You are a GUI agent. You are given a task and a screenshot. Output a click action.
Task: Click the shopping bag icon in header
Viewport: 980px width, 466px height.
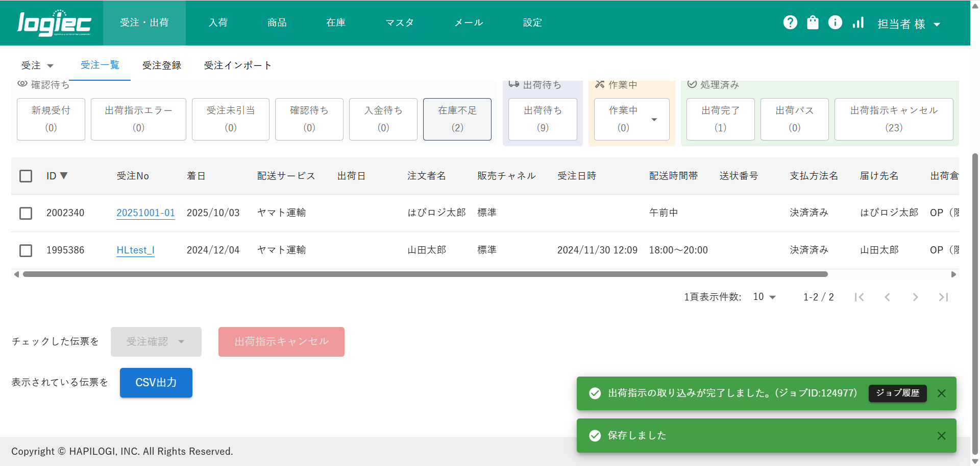[813, 22]
